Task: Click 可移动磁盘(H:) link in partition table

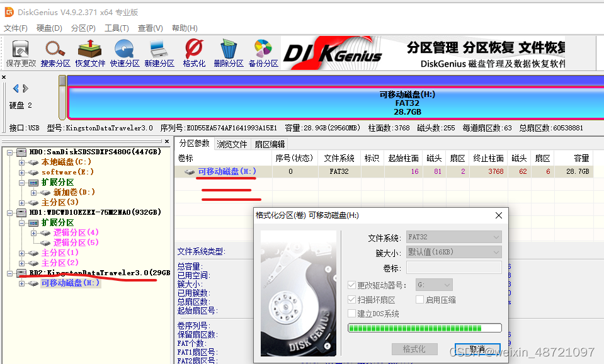Action: coord(227,171)
